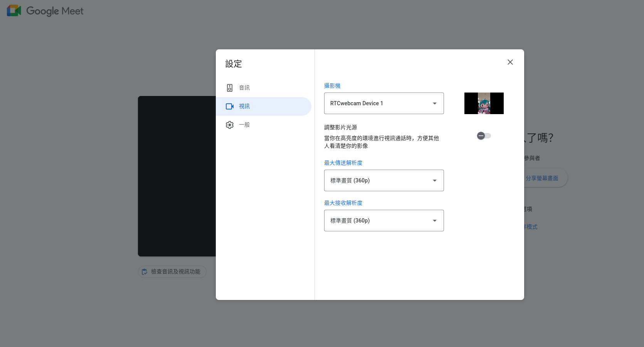
Task: Open the 音訊 audio settings tab
Action: 264,88
